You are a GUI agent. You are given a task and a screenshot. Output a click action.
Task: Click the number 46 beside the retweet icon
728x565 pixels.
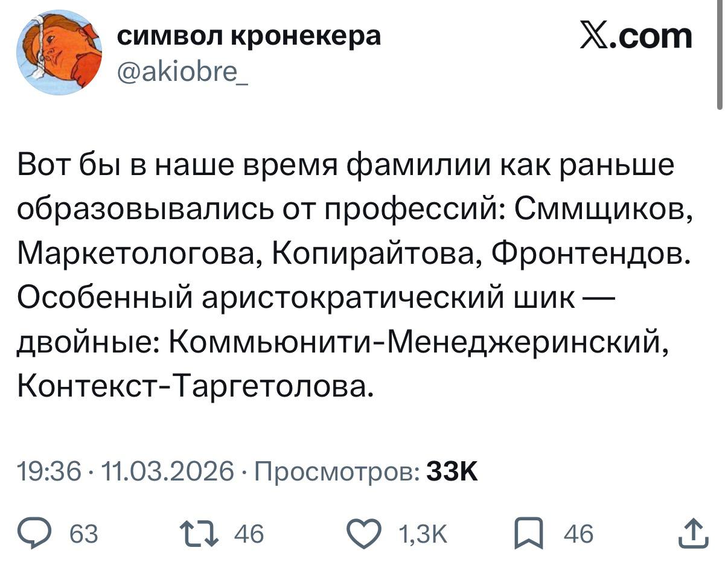click(249, 534)
